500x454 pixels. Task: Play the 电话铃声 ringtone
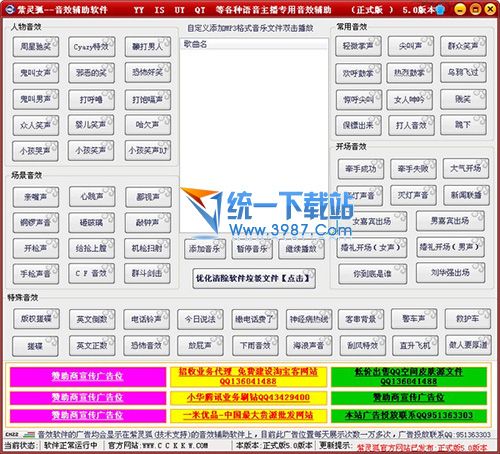(x=146, y=319)
